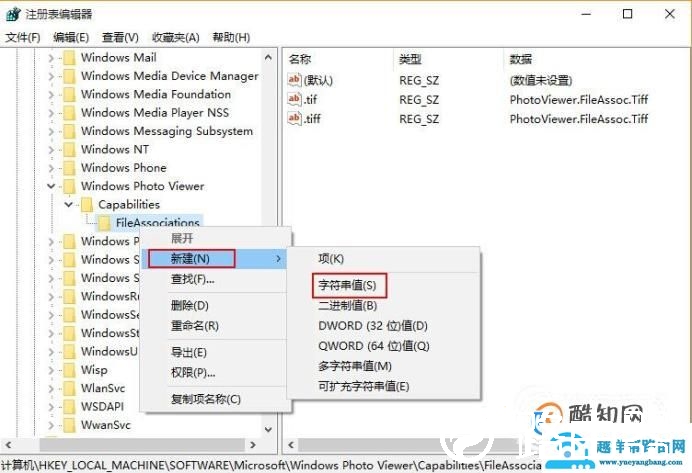This screenshot has width=692, height=473.
Task: Click the folder icon of Windows Media Foundation
Action: point(69,94)
